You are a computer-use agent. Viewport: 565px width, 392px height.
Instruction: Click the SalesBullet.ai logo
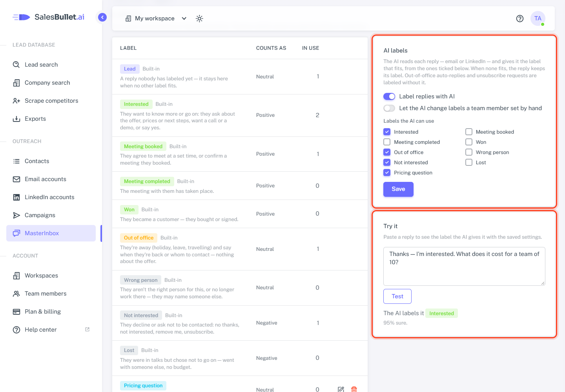pyautogui.click(x=48, y=17)
